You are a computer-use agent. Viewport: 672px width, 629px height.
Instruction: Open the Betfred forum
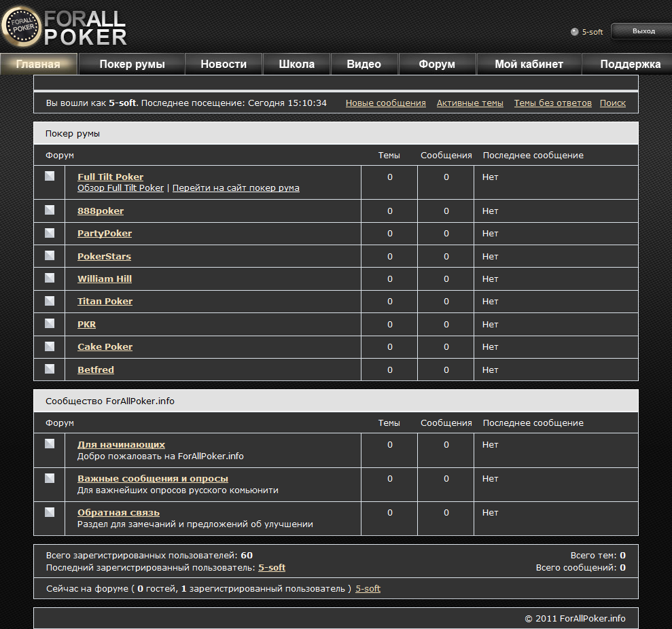coord(96,370)
